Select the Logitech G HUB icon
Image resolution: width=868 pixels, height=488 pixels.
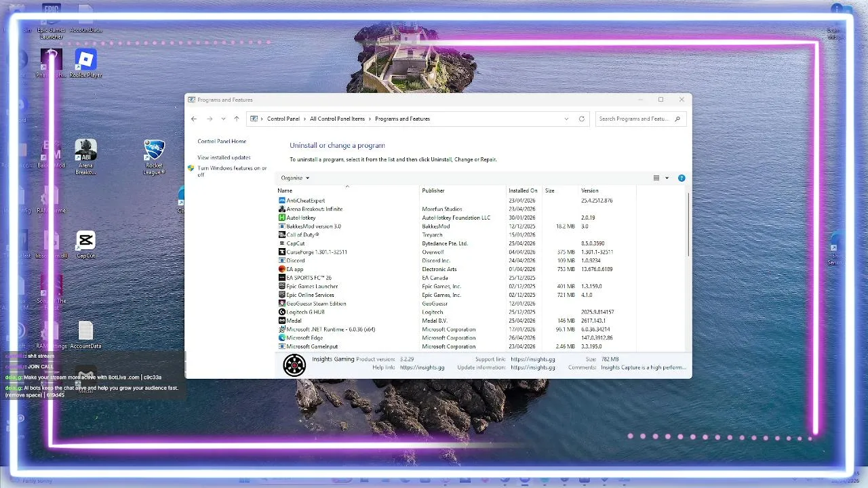pyautogui.click(x=282, y=312)
